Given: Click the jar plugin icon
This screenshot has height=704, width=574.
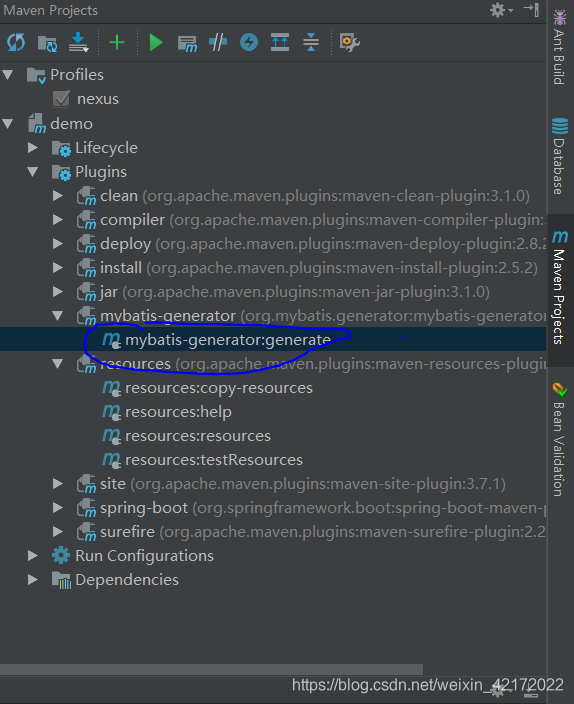Looking at the screenshot, I should [86, 292].
